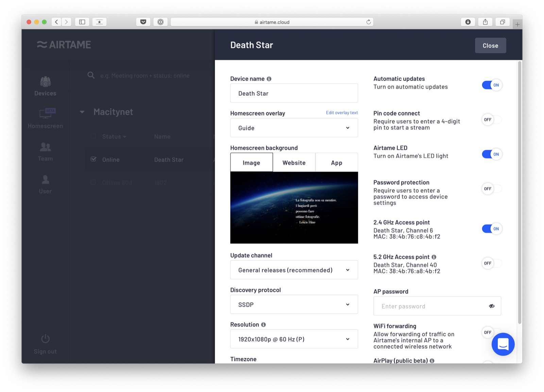Image resolution: width=544 pixels, height=392 pixels.
Task: Open the Homescreen overlay Guide dropdown
Action: click(x=294, y=128)
